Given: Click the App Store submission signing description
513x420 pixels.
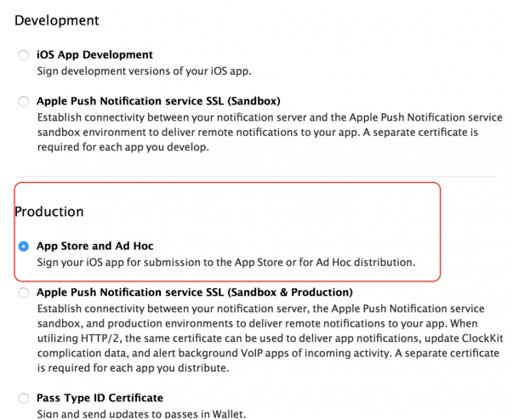Looking at the screenshot, I should pyautogui.click(x=225, y=262).
